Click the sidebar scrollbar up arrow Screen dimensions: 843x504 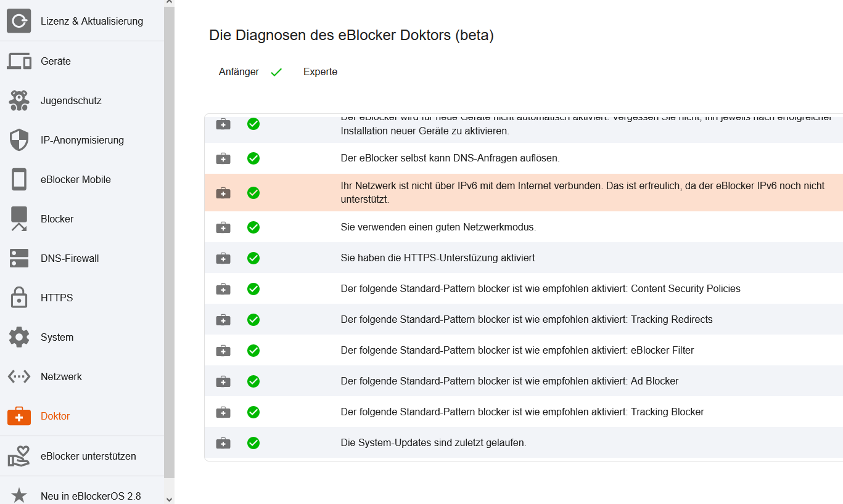pyautogui.click(x=170, y=3)
